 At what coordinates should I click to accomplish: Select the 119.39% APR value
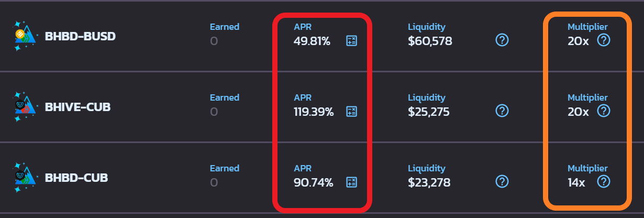(x=314, y=112)
